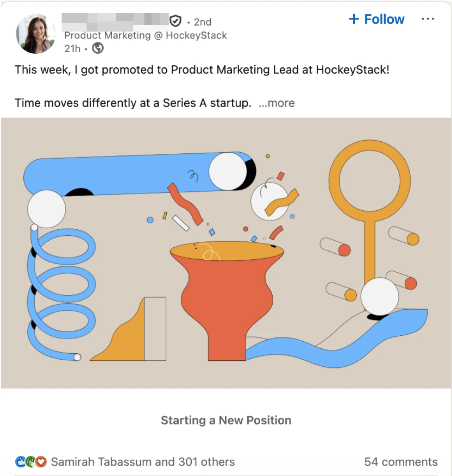Viewport: 452px width, 476px height.
Task: Click the blurred author name
Action: coord(115,20)
